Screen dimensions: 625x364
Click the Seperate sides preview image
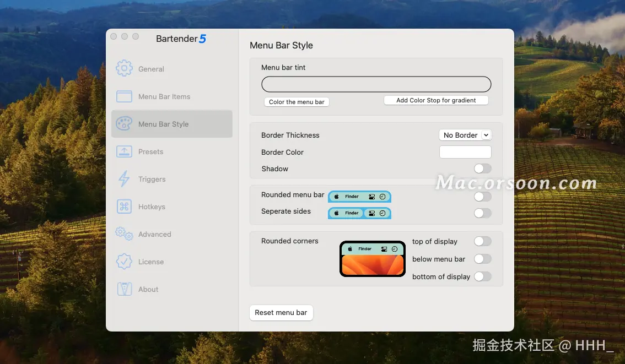click(x=359, y=213)
